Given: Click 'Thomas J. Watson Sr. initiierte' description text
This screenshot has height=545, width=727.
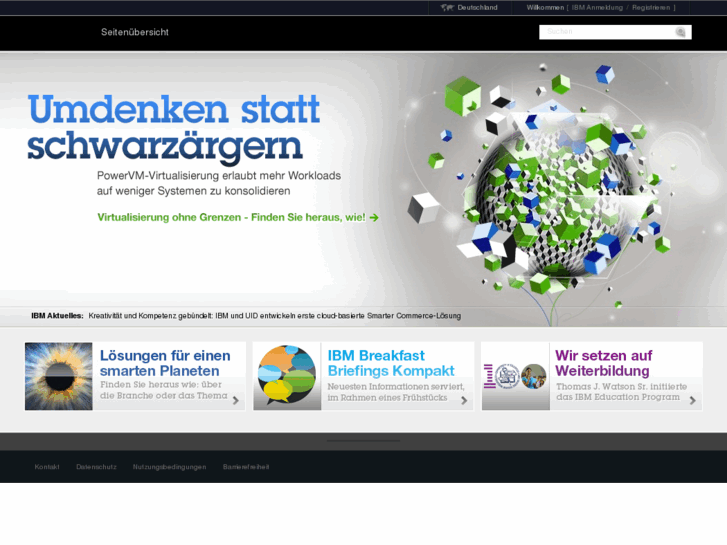Looking at the screenshot, I should (x=621, y=392).
